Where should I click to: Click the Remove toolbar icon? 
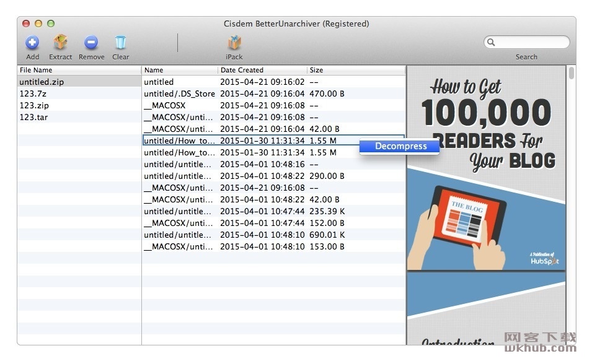91,42
